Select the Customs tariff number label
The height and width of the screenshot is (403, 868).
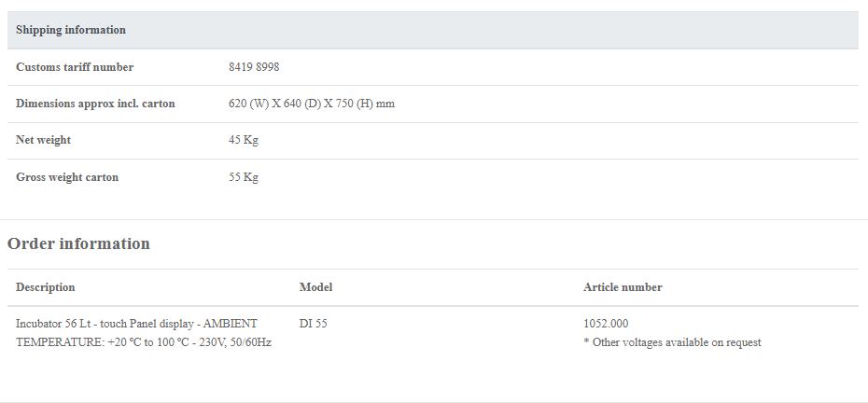[x=75, y=67]
